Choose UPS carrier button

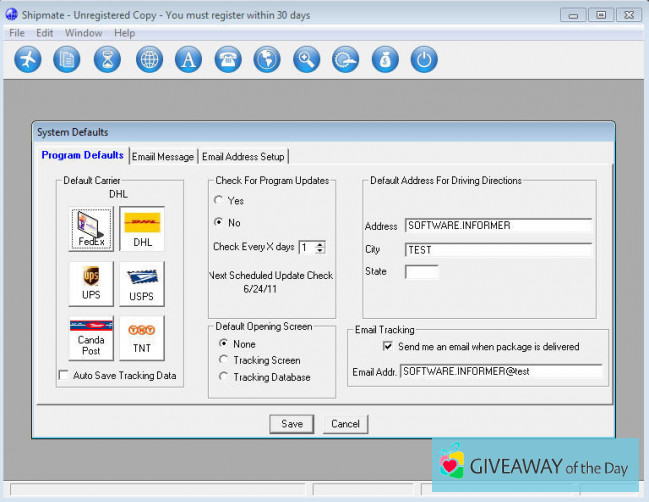click(x=91, y=284)
